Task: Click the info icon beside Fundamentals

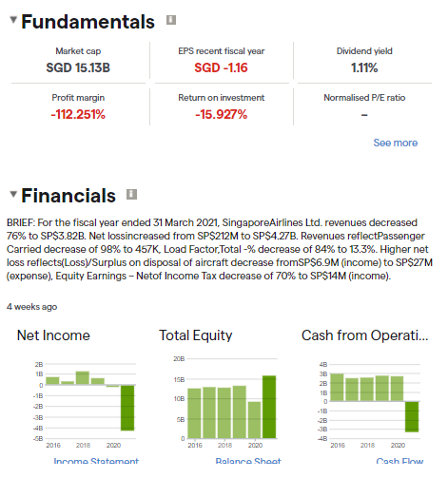Action: pyautogui.click(x=171, y=20)
